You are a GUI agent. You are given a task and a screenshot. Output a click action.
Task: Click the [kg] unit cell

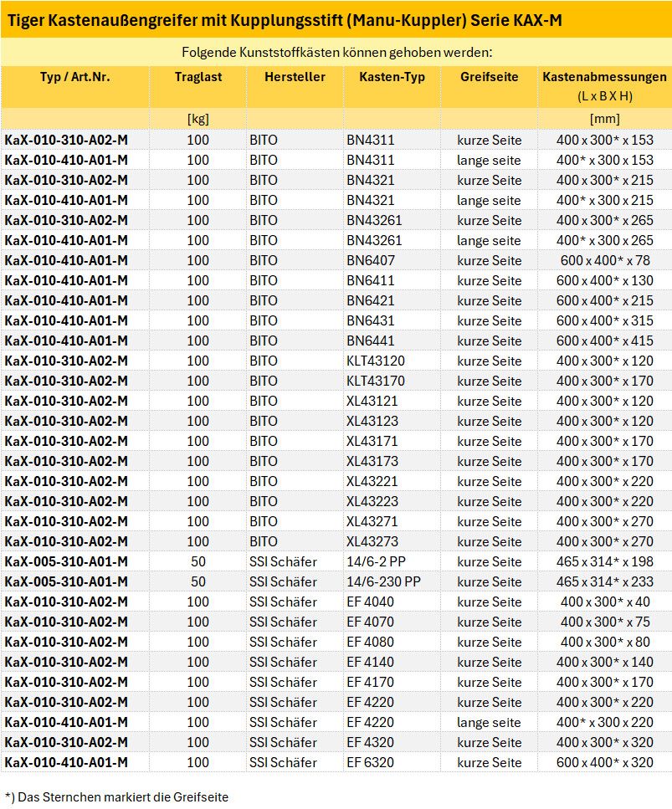point(197,119)
